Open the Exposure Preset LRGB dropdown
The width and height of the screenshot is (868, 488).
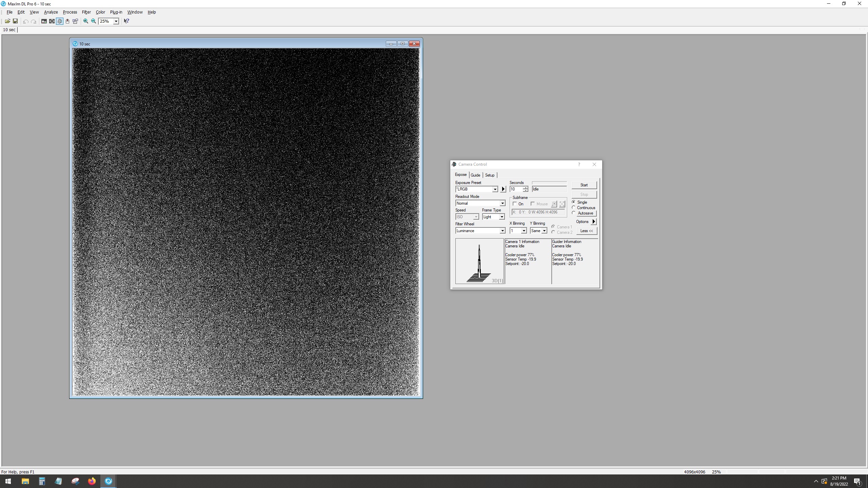point(495,189)
